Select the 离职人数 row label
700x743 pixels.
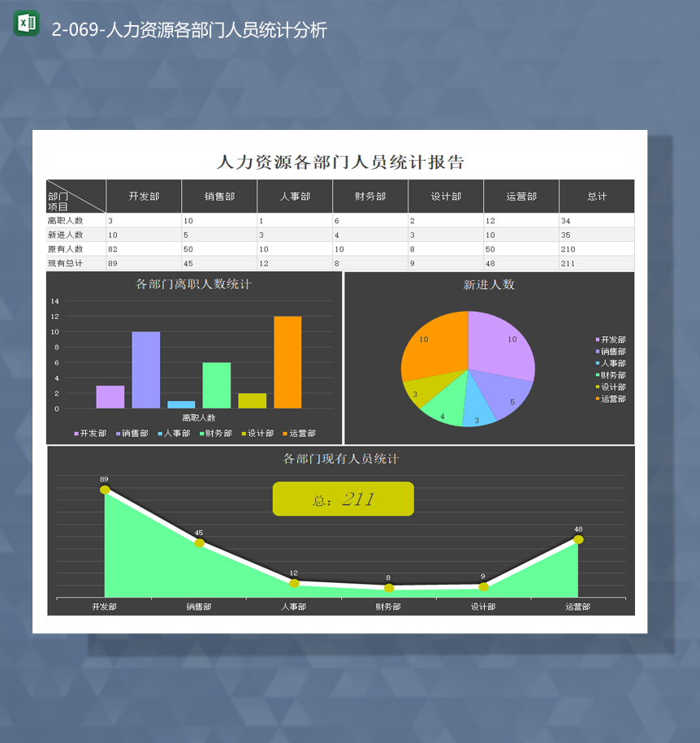[64, 220]
